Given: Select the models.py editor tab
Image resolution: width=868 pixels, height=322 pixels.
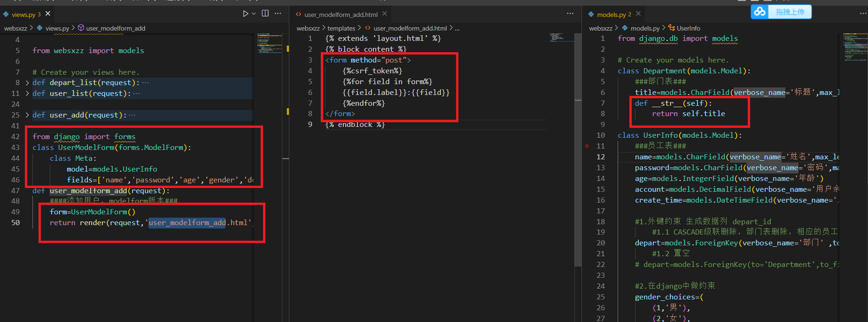Looking at the screenshot, I should [611, 15].
